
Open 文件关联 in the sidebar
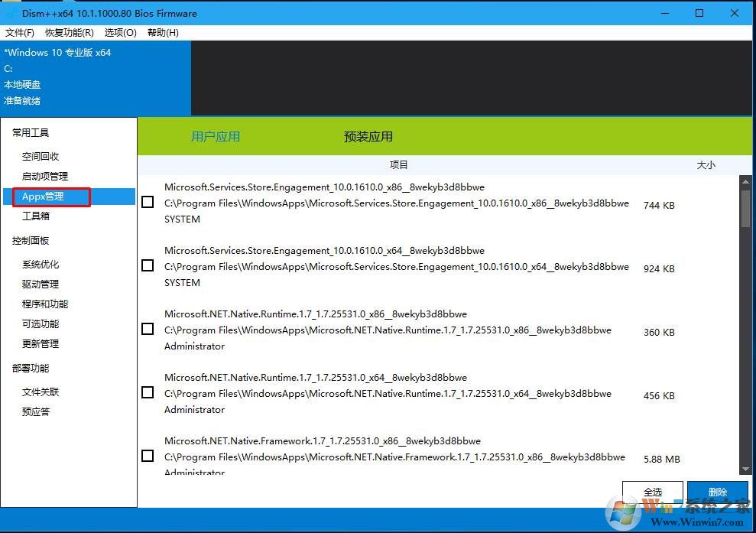41,392
